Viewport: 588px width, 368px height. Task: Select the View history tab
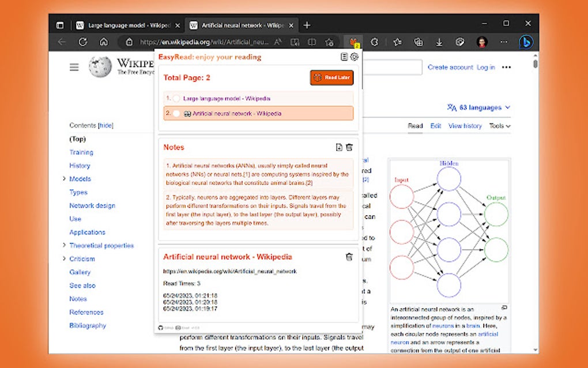(465, 126)
